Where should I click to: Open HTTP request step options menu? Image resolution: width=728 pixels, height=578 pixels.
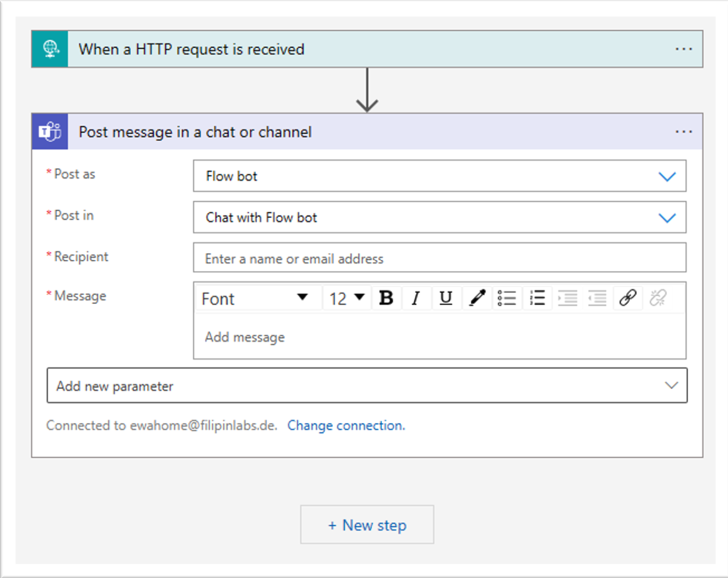(x=683, y=49)
